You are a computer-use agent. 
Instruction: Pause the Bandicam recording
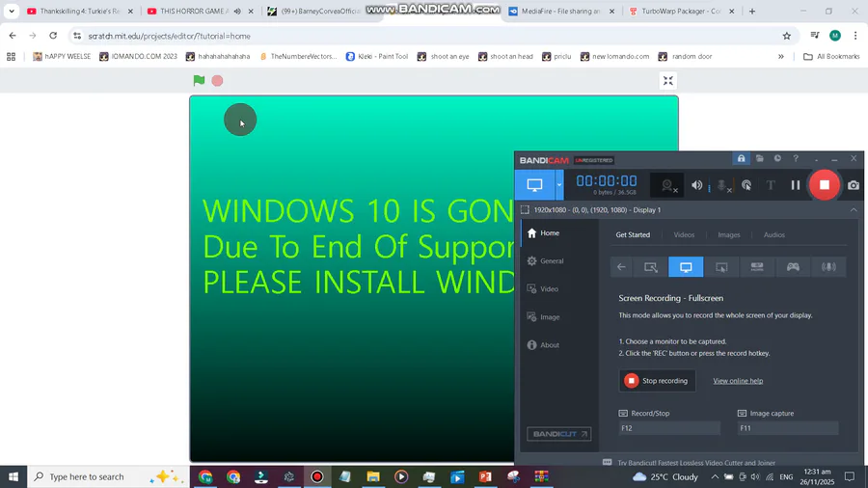click(796, 185)
